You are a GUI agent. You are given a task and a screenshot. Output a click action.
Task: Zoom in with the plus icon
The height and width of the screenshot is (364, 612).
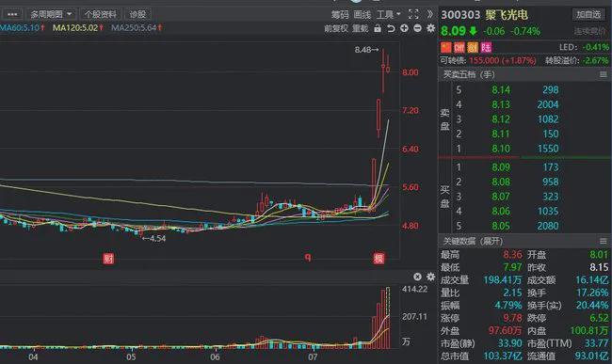tap(404, 28)
